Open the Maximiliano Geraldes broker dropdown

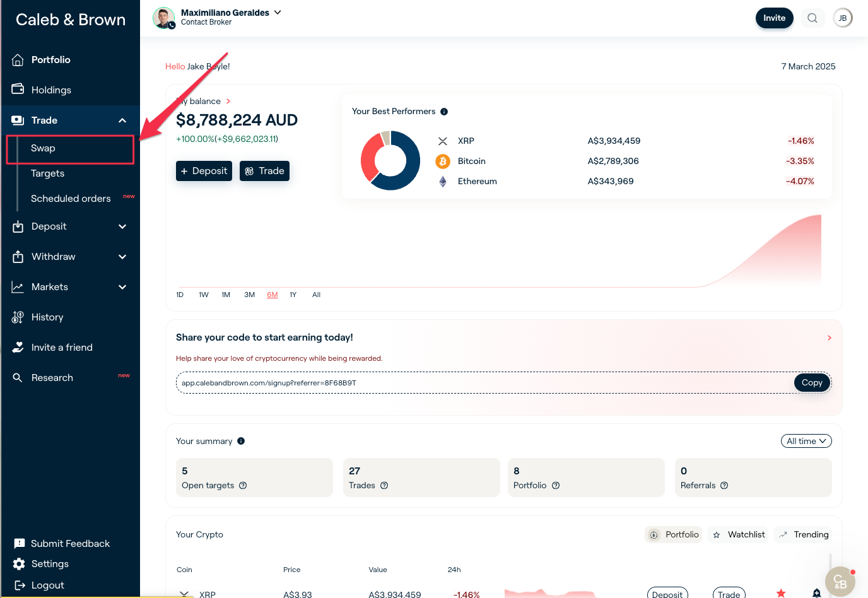point(278,13)
